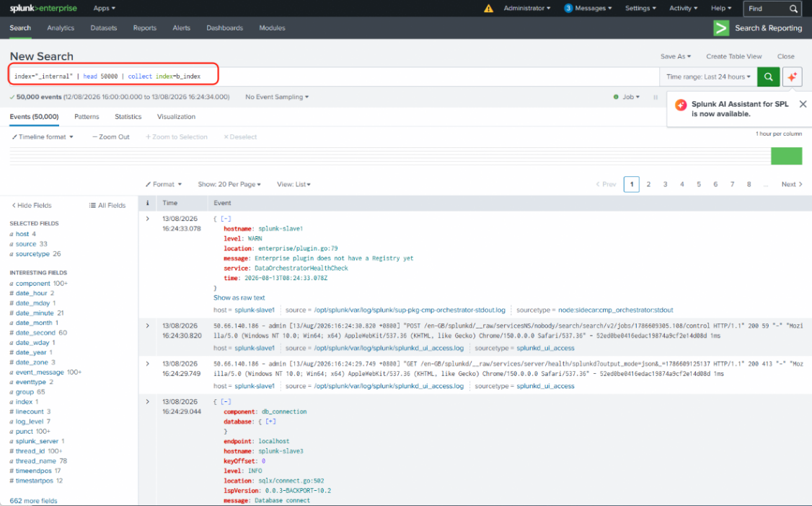812x506 pixels.
Task: Go to results page 8
Action: 749,184
